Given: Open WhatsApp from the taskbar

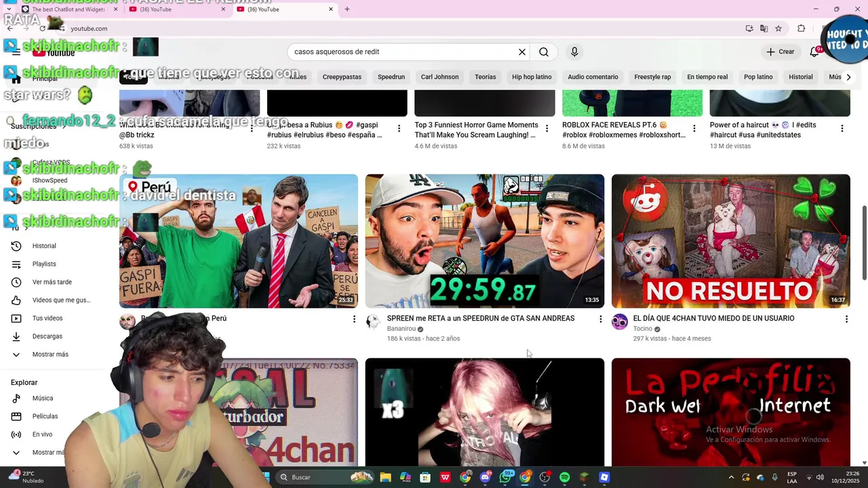Looking at the screenshot, I should tap(505, 477).
